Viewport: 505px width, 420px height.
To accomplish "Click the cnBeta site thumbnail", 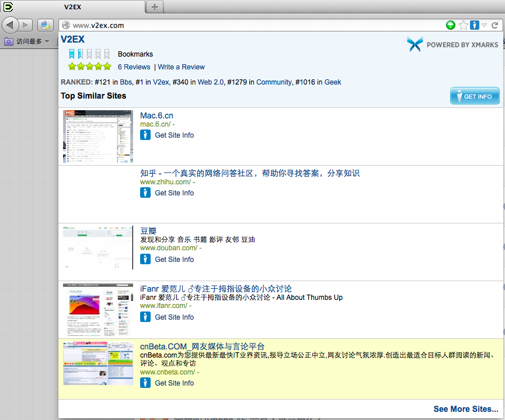I will 98,363.
